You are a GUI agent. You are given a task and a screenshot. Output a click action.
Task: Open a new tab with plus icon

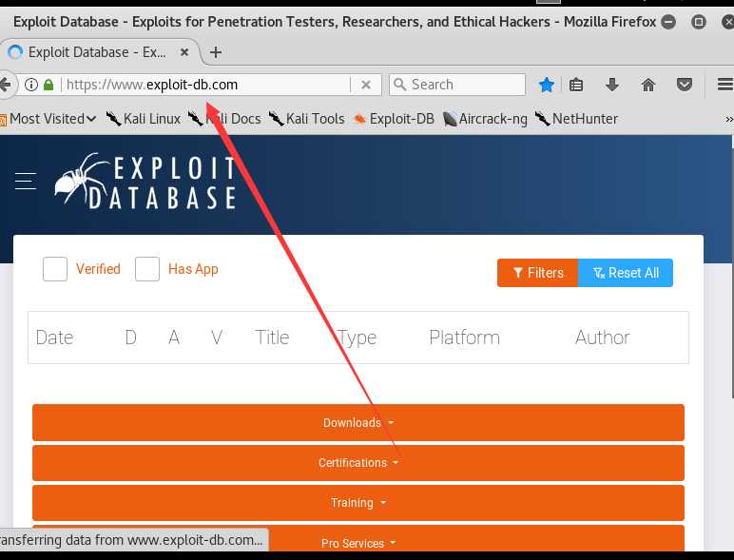(215, 52)
